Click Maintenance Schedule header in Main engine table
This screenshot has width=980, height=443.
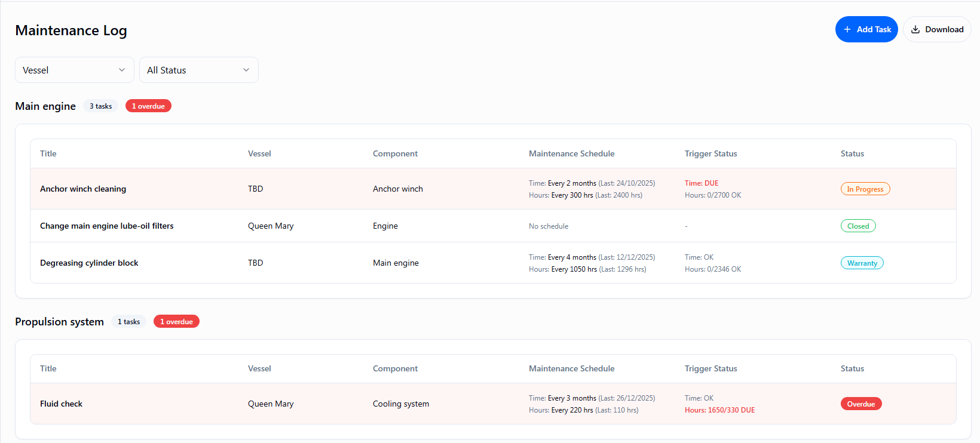click(x=571, y=153)
